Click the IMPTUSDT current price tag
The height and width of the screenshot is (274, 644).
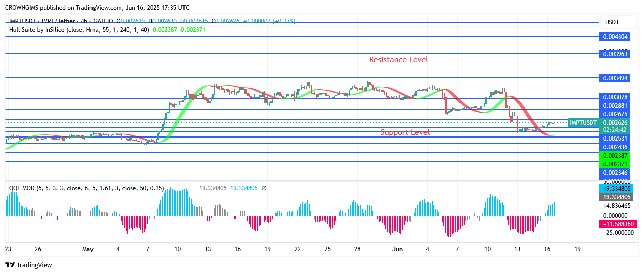tap(583, 123)
